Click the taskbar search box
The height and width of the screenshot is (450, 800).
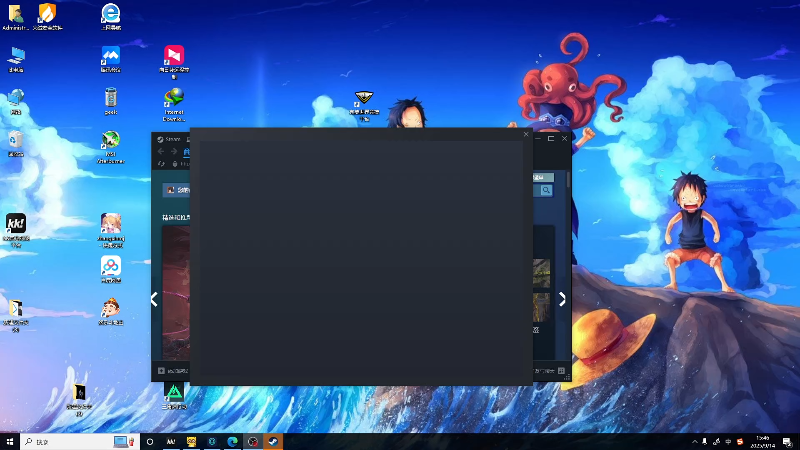(x=80, y=441)
